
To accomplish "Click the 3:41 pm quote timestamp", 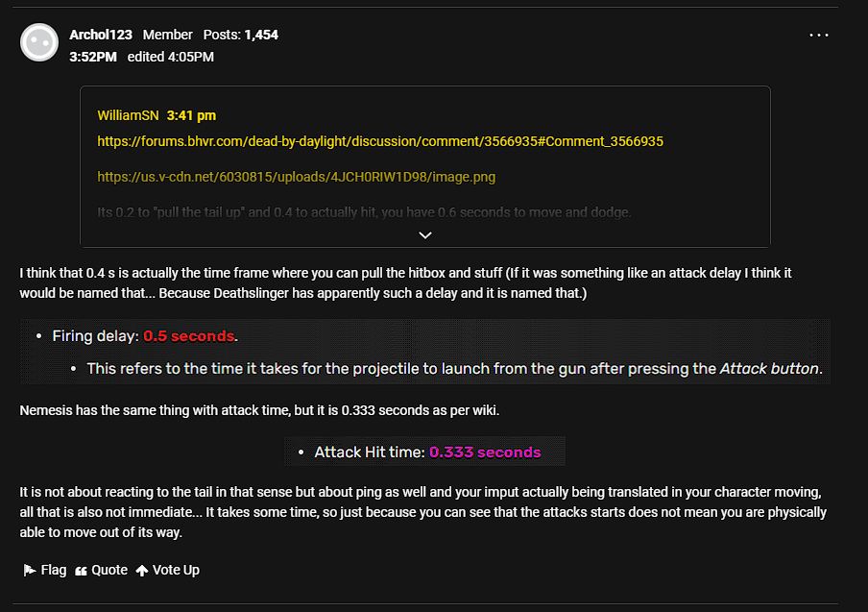I will tap(191, 115).
